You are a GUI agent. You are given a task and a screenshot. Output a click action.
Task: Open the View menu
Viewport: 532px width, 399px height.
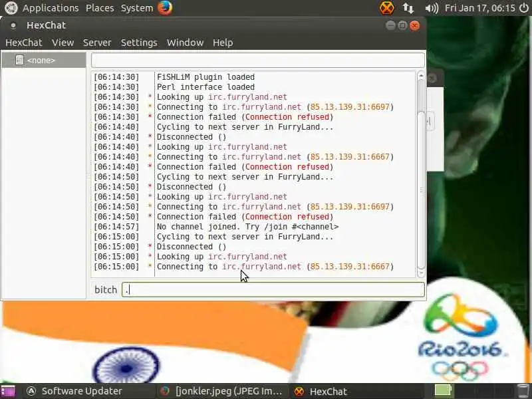pos(63,43)
